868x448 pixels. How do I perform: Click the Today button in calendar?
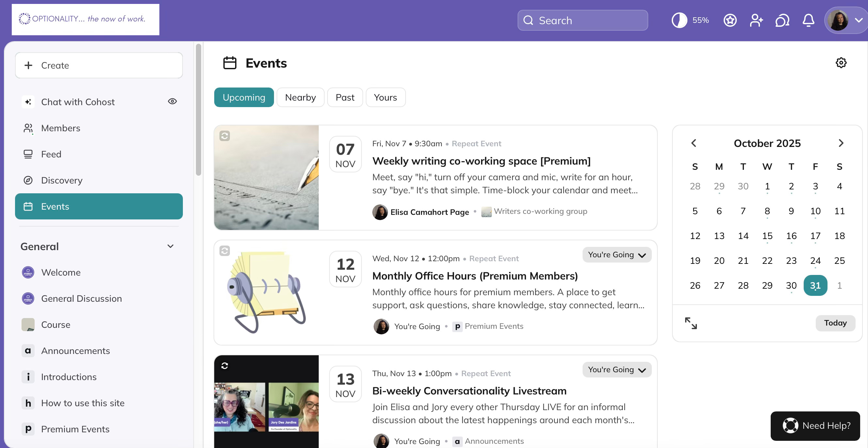(835, 323)
